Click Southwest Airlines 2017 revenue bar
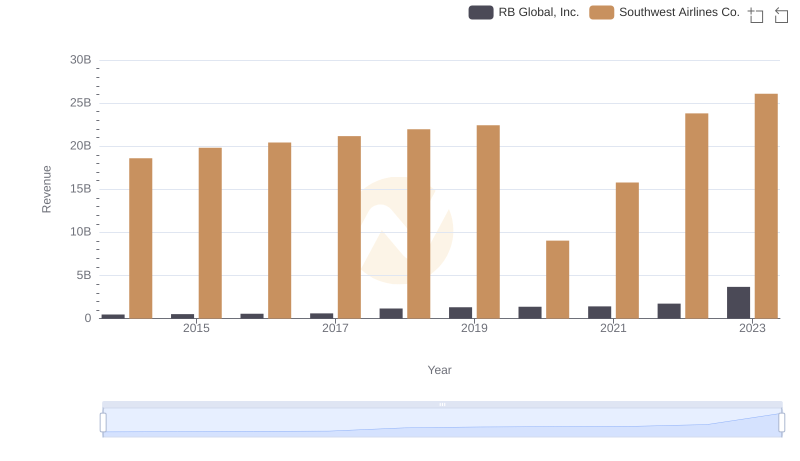Screen dimensions: 800x461 [349, 227]
